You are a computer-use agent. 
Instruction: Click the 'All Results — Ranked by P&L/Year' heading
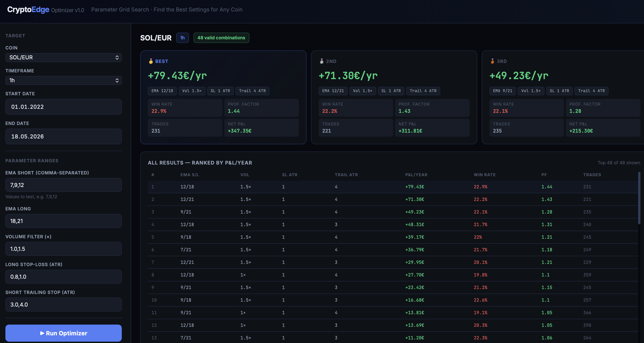[x=200, y=163]
